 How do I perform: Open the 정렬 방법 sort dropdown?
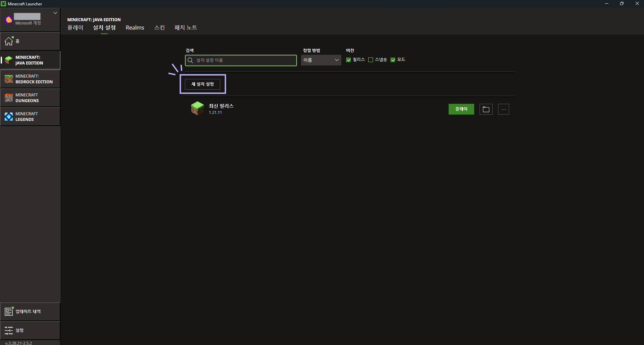(x=321, y=60)
